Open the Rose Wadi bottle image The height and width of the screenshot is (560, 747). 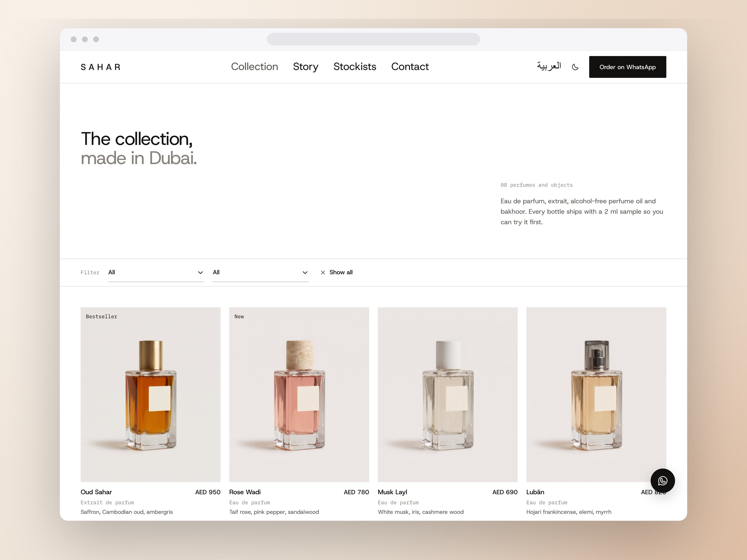(x=299, y=394)
